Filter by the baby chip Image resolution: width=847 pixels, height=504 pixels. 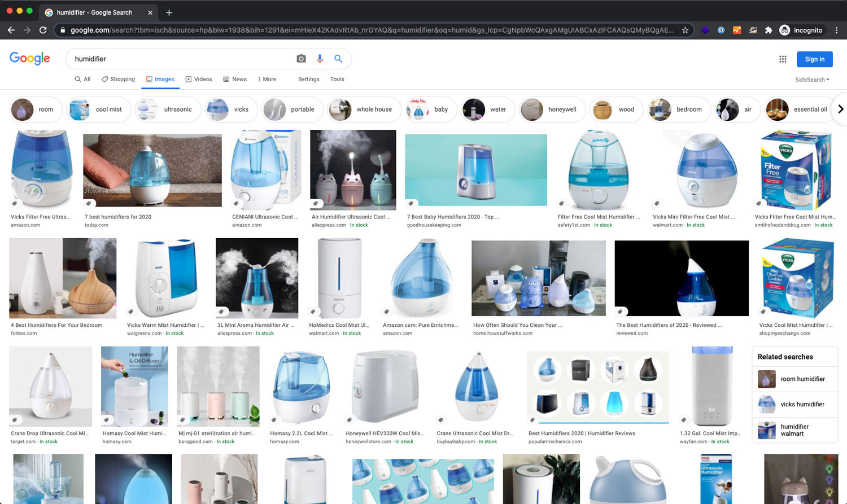click(x=431, y=109)
